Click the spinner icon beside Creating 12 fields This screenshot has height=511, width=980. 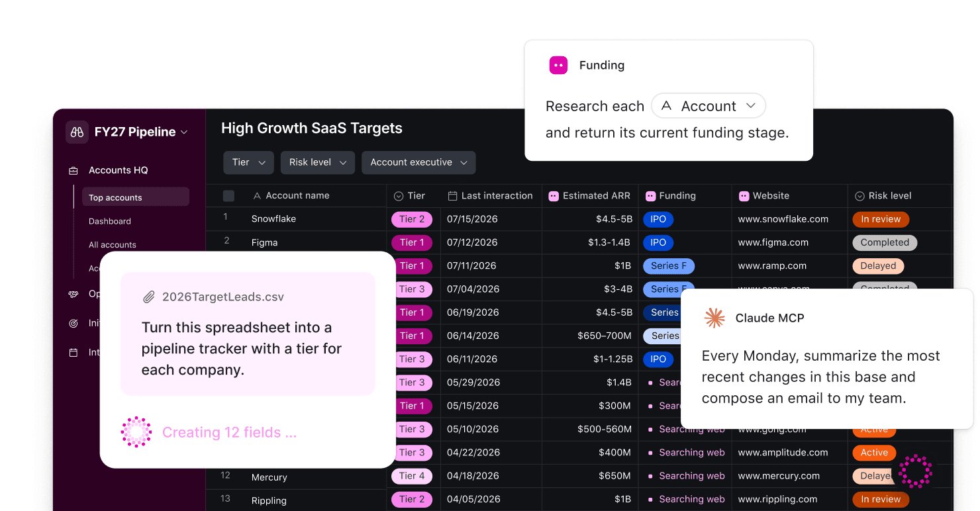click(136, 432)
